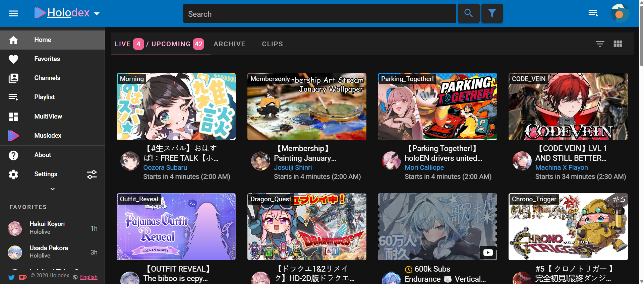Viewport: 644px width, 284px height.
Task: Focus the Search input field
Action: point(319,14)
